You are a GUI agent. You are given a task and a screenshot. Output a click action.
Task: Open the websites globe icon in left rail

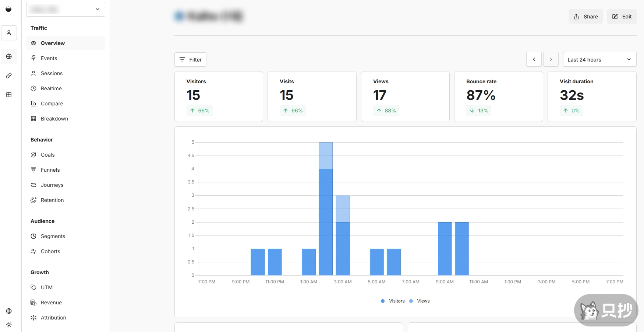pyautogui.click(x=9, y=56)
